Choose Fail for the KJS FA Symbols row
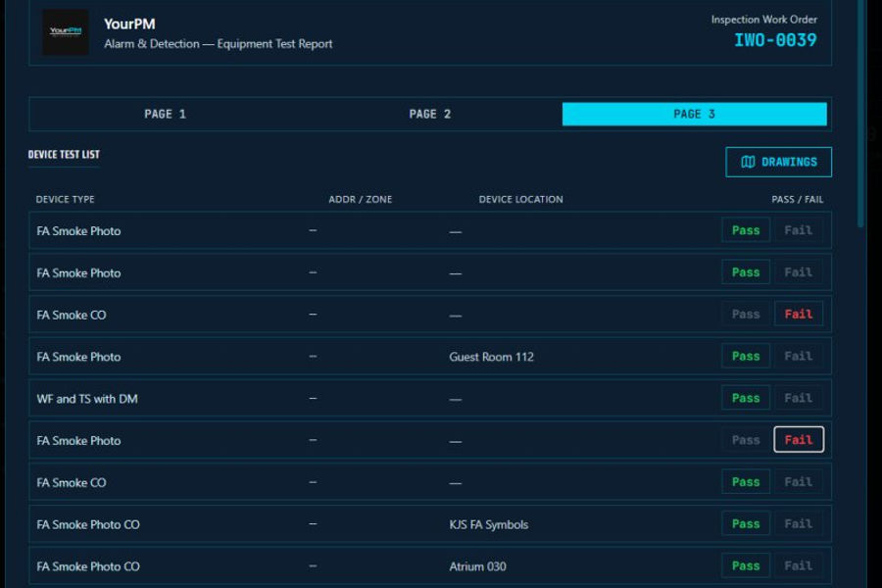882x588 pixels. pos(798,524)
